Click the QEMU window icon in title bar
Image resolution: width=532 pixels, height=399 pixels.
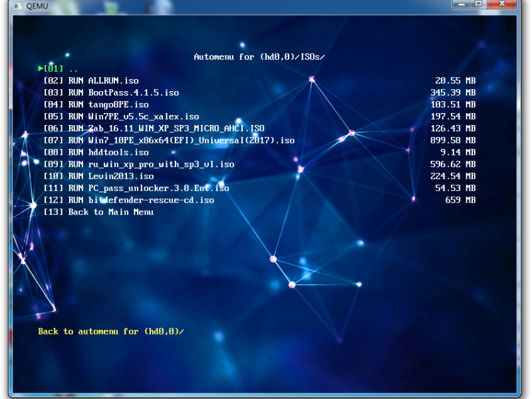(x=18, y=6)
